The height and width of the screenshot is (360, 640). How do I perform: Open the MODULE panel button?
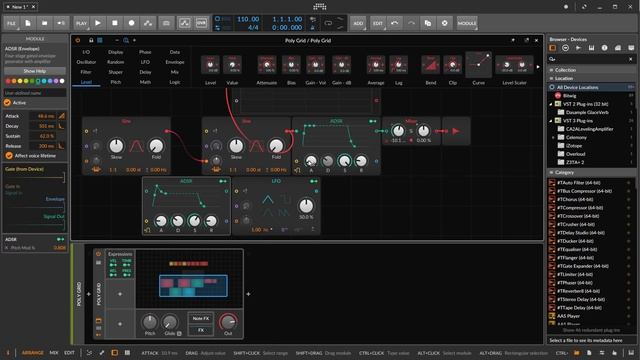point(467,23)
